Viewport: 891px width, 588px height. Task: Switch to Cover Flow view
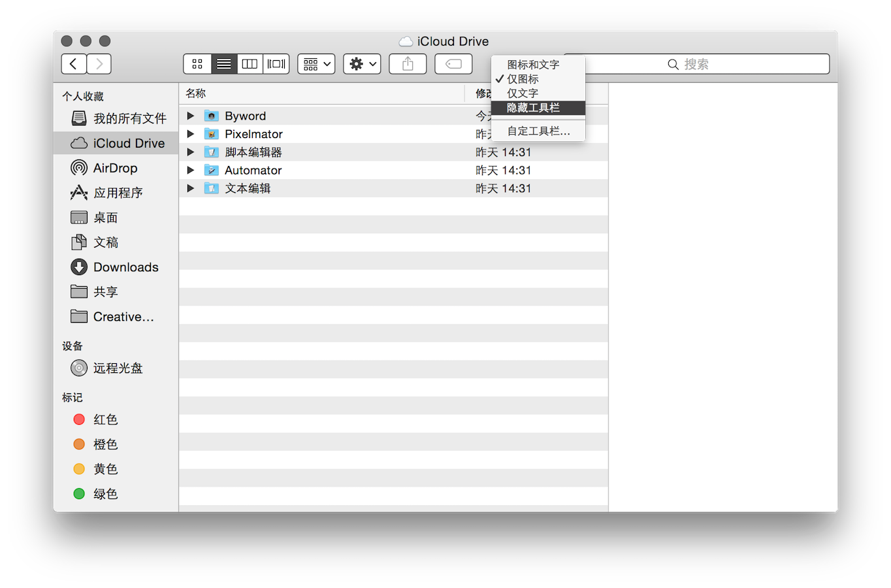coord(276,64)
